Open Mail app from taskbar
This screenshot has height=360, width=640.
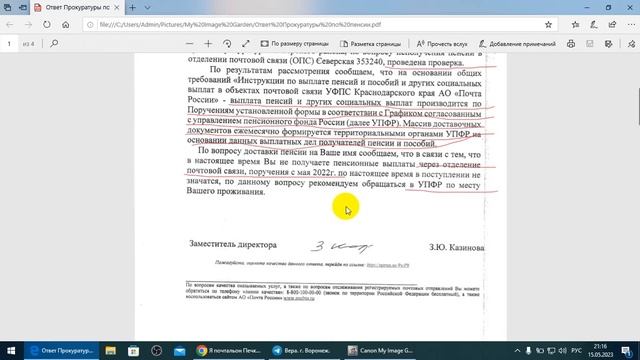click(180, 351)
